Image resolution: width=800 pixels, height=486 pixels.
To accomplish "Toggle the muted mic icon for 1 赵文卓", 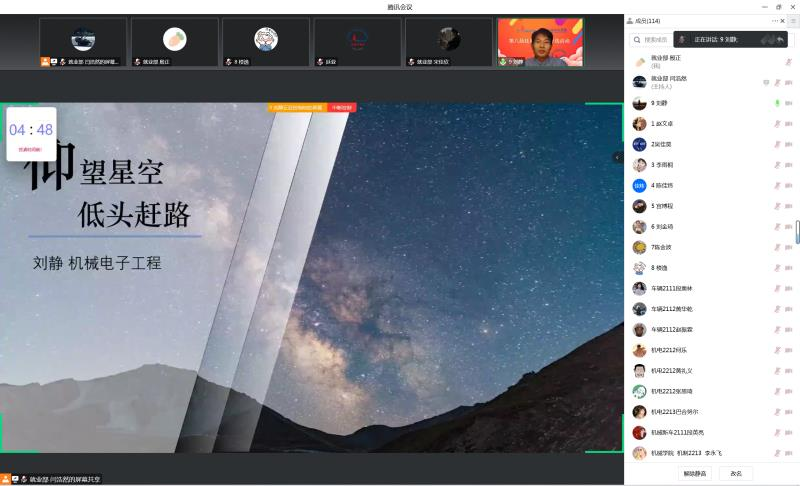I will click(x=776, y=124).
